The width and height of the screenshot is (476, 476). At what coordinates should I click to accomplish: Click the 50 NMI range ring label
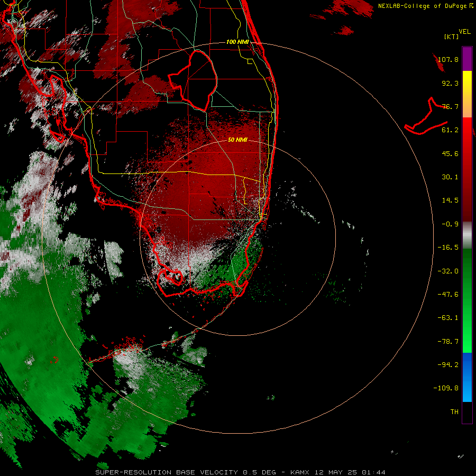pos(237,140)
